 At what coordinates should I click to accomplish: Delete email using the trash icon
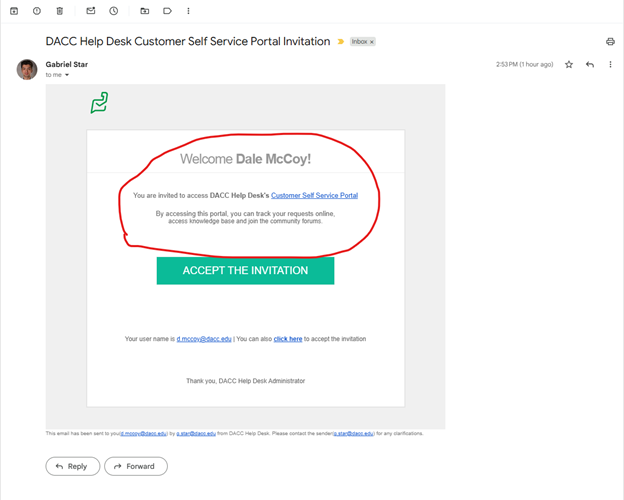tap(60, 11)
